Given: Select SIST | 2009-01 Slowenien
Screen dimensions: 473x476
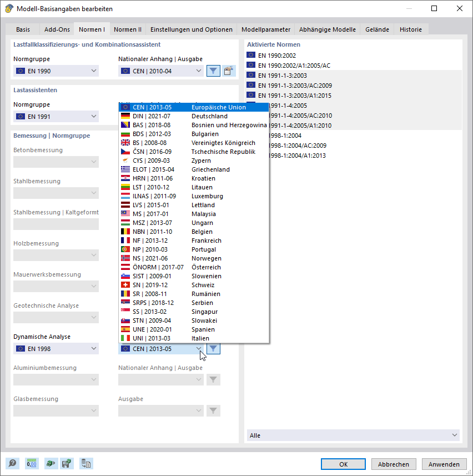Looking at the screenshot, I should (x=194, y=276).
